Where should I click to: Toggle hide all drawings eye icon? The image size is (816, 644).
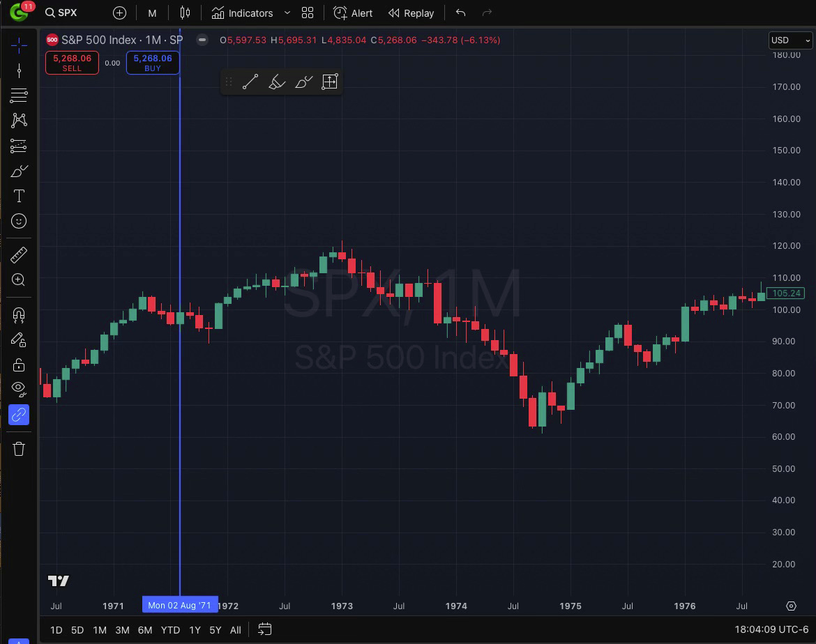(19, 389)
